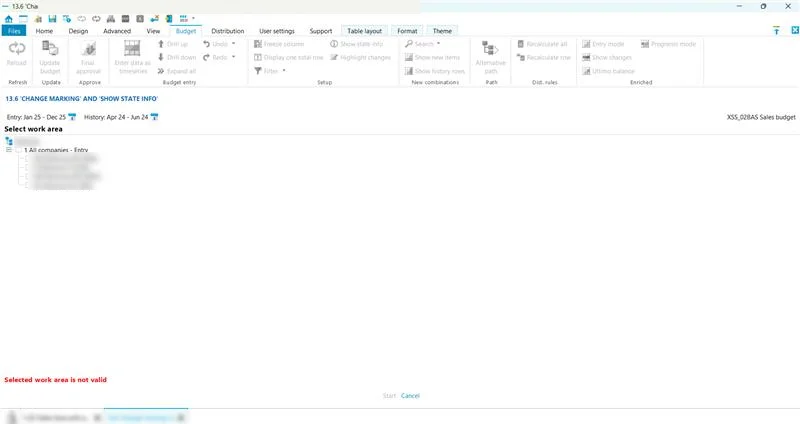The width and height of the screenshot is (800, 424).
Task: Open the Support ribbon tab
Action: coord(320,31)
